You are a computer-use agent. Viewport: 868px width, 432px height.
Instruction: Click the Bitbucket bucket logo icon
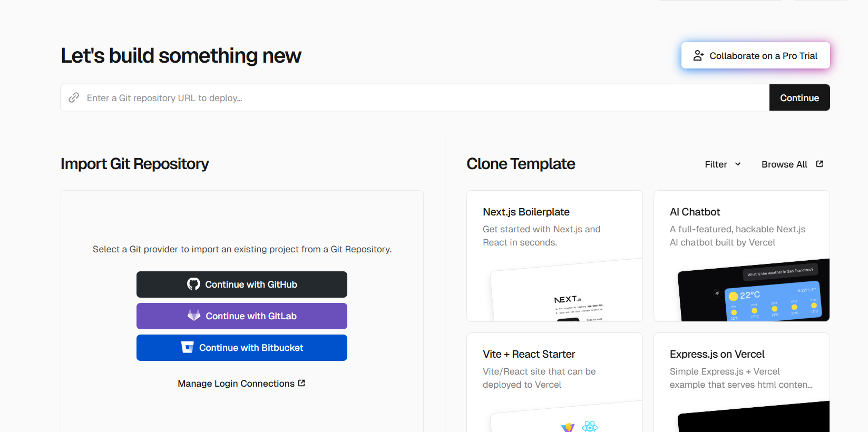pos(187,347)
